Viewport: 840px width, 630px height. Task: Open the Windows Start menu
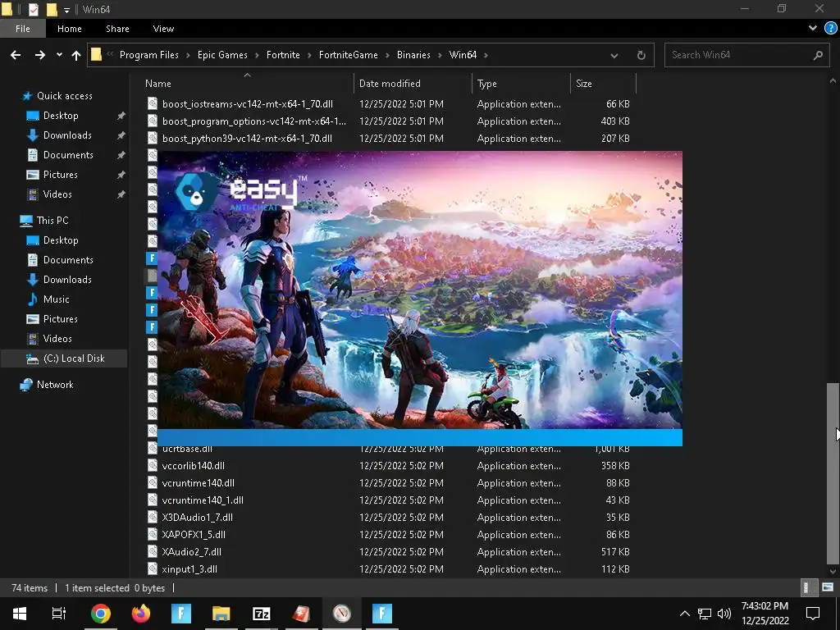pos(20,614)
